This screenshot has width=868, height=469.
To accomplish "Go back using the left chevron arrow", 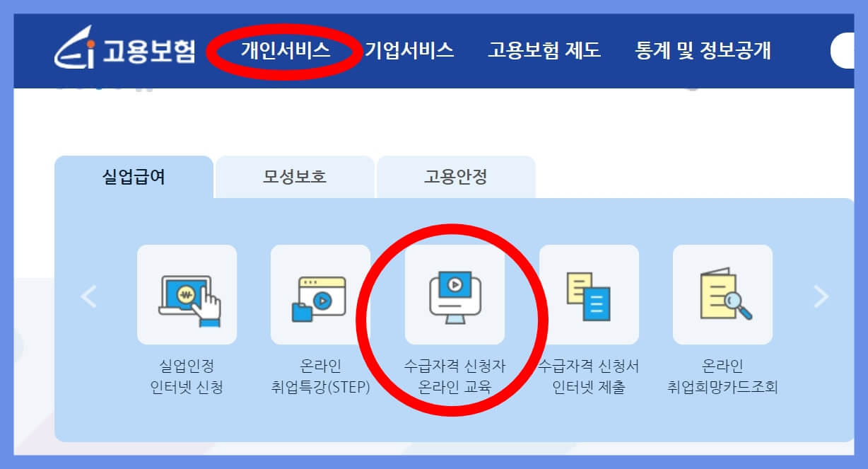I will coord(88,297).
